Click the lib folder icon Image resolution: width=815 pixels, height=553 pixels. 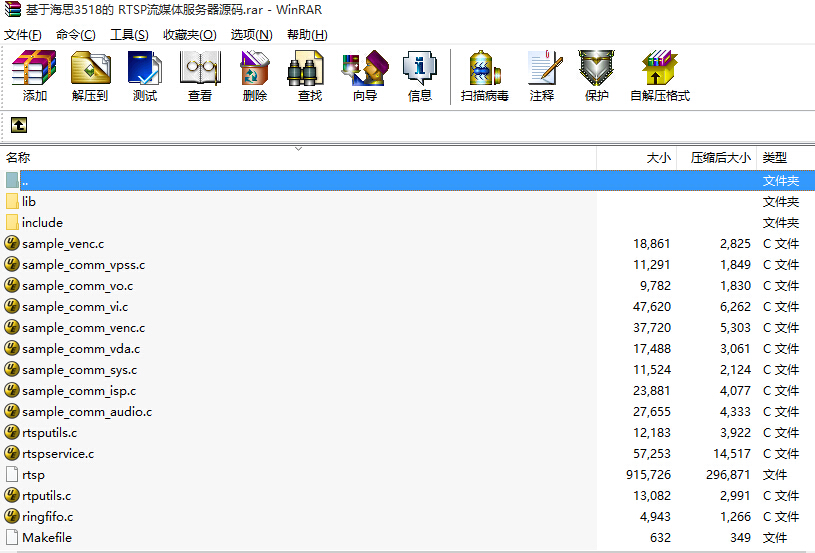12,202
